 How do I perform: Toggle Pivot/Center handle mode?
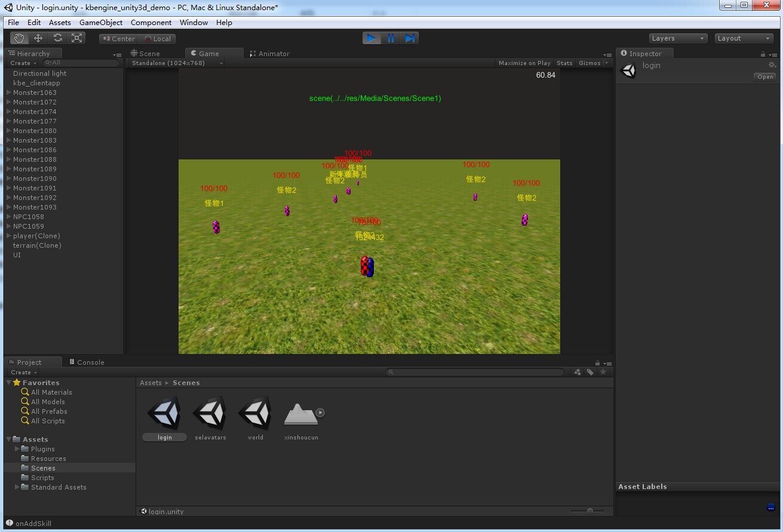click(x=117, y=38)
